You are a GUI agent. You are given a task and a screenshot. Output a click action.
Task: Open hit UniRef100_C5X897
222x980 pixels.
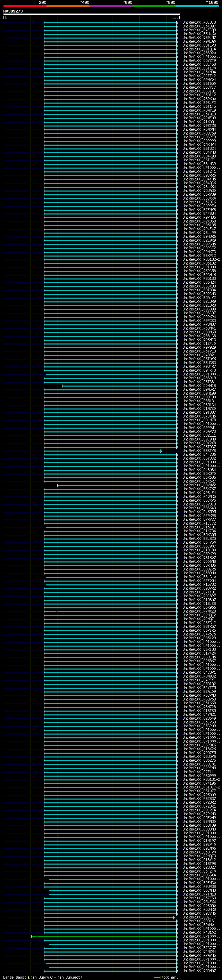click(x=199, y=26)
